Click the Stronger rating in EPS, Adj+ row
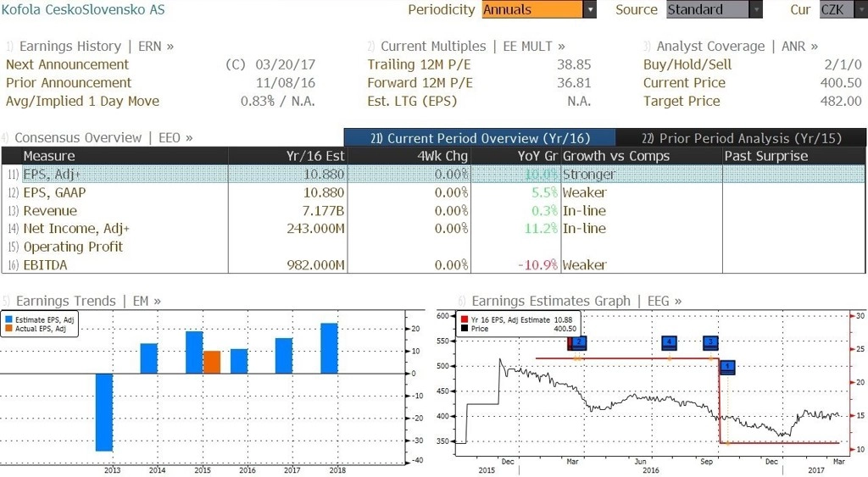 coord(589,175)
